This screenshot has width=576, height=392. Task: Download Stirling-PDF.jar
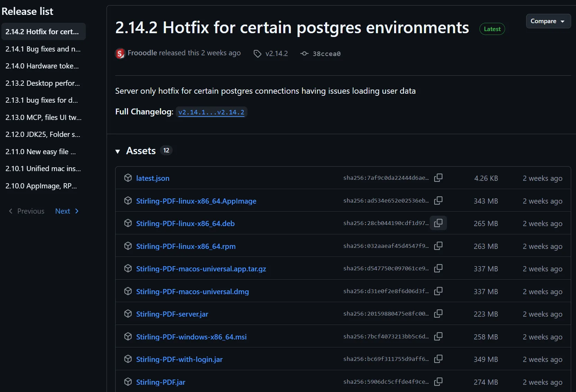pyautogui.click(x=161, y=382)
